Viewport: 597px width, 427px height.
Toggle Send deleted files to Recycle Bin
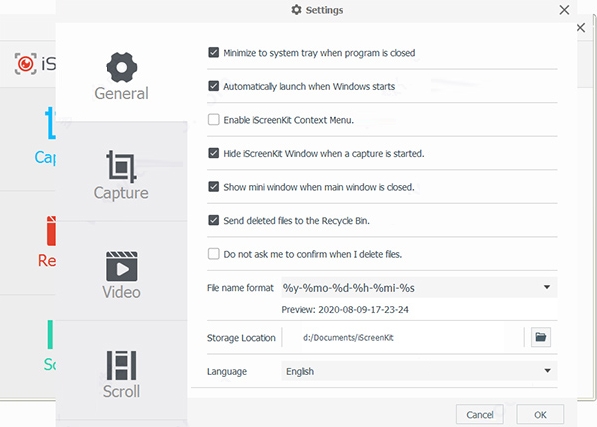click(x=214, y=220)
